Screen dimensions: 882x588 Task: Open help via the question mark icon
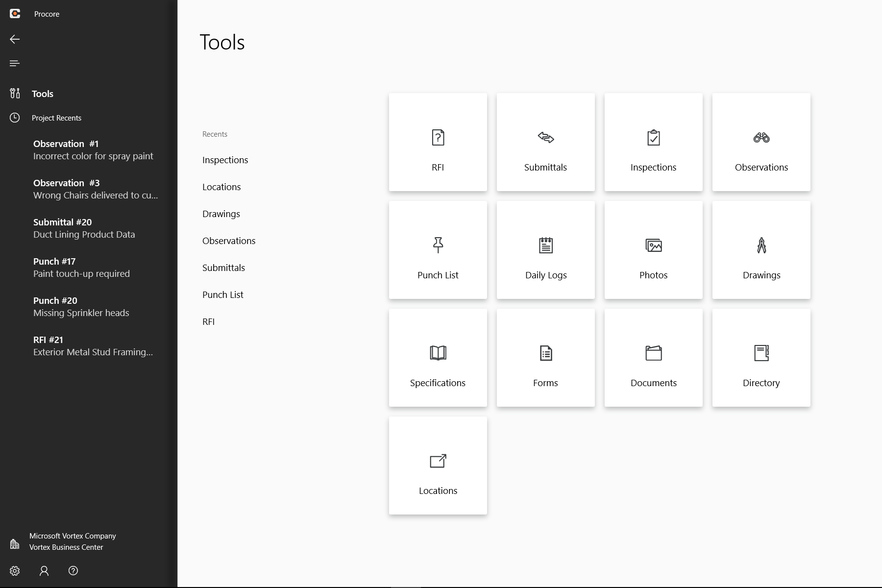(73, 571)
